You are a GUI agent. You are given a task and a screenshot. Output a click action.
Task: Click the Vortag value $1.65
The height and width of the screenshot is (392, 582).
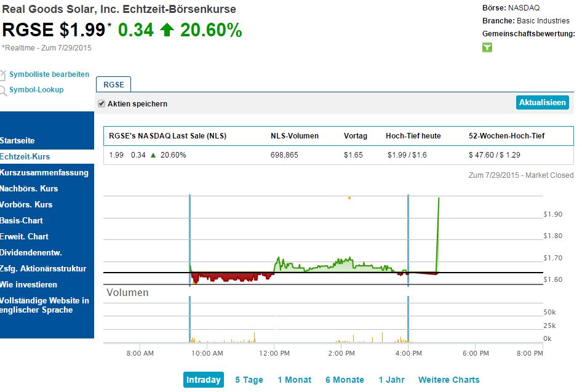353,155
